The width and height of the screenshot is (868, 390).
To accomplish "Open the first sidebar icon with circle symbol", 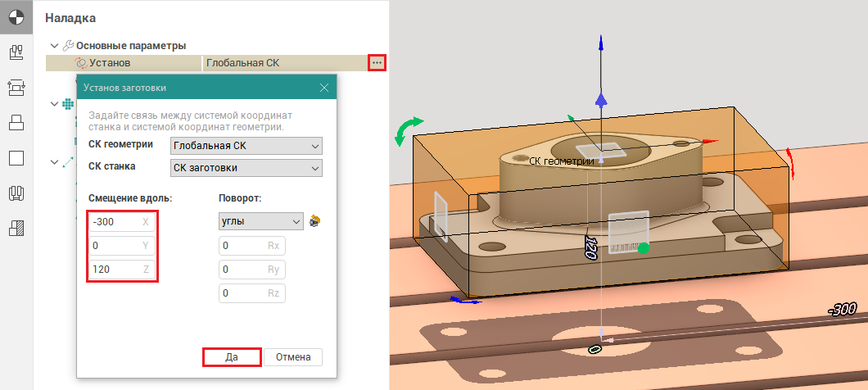I will 16,16.
